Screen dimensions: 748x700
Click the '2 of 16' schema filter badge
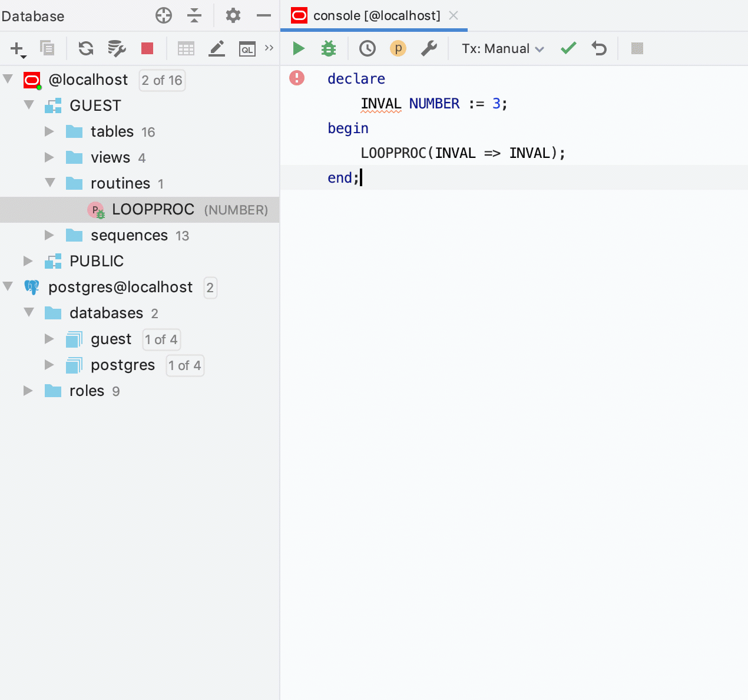coord(162,80)
